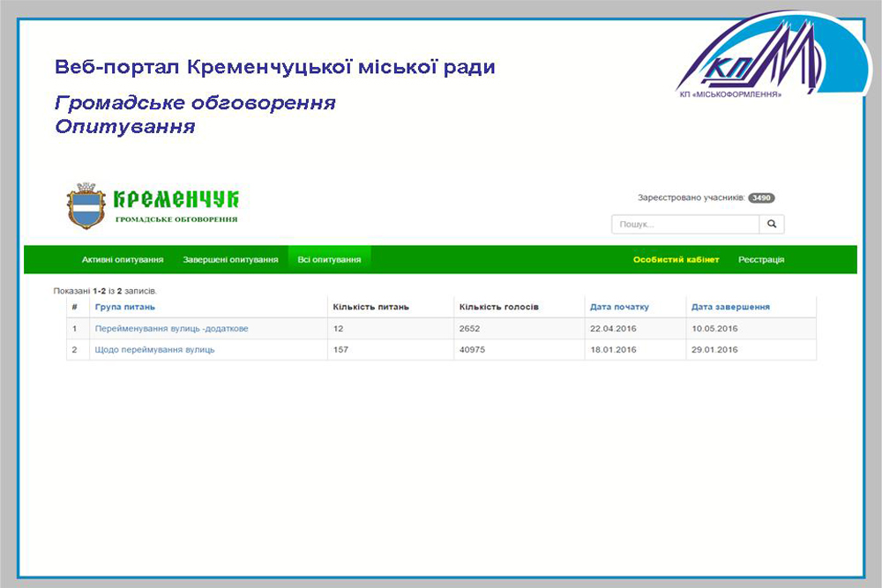Click the Кількість питань column header
This screenshot has height=588, width=882.
pos(370,307)
